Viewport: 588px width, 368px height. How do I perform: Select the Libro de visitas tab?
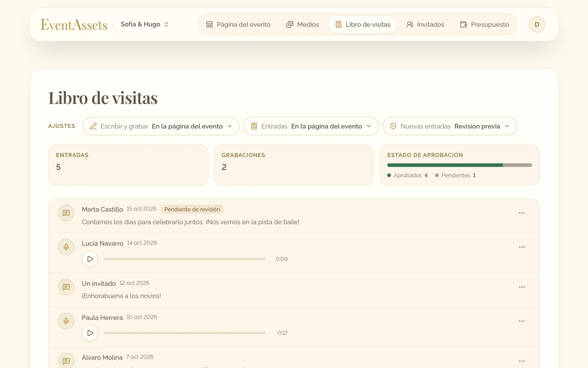tap(363, 25)
